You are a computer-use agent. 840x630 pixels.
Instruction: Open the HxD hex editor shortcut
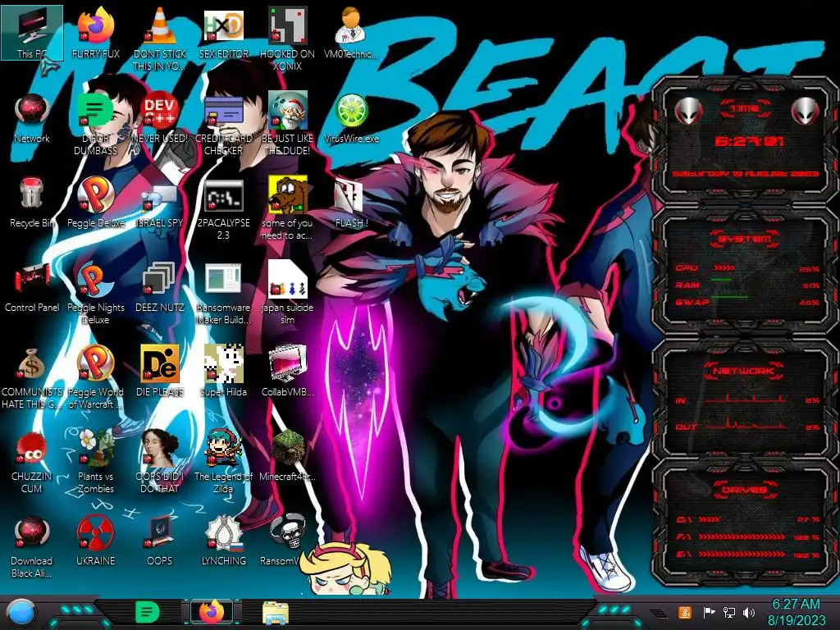[224, 33]
